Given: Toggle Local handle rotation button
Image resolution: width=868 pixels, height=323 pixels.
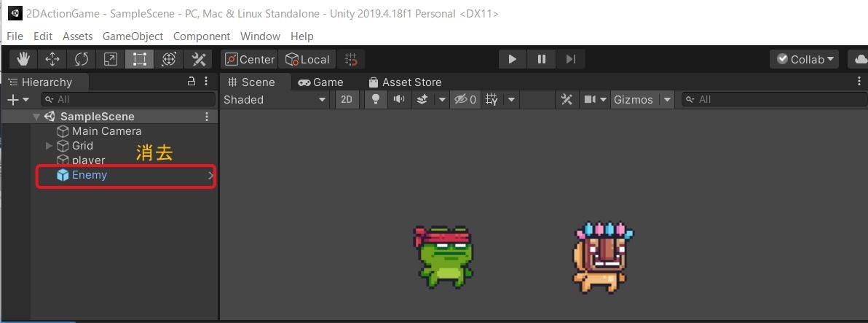Looking at the screenshot, I should click(x=307, y=59).
